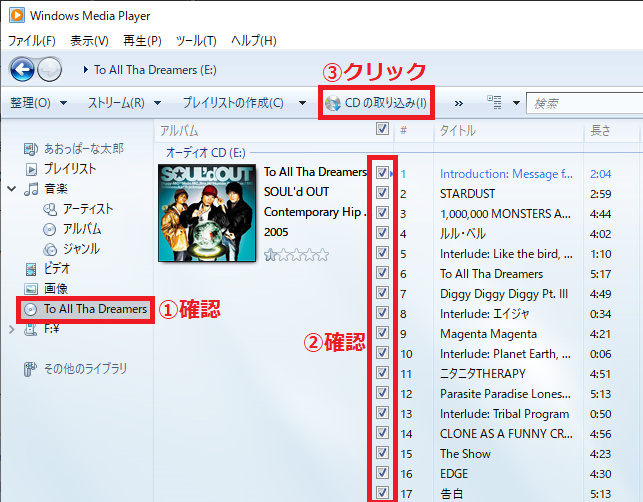Select track 1,000,000 MONSTERS A...
Viewport: 643px width, 502px height.
click(505, 214)
